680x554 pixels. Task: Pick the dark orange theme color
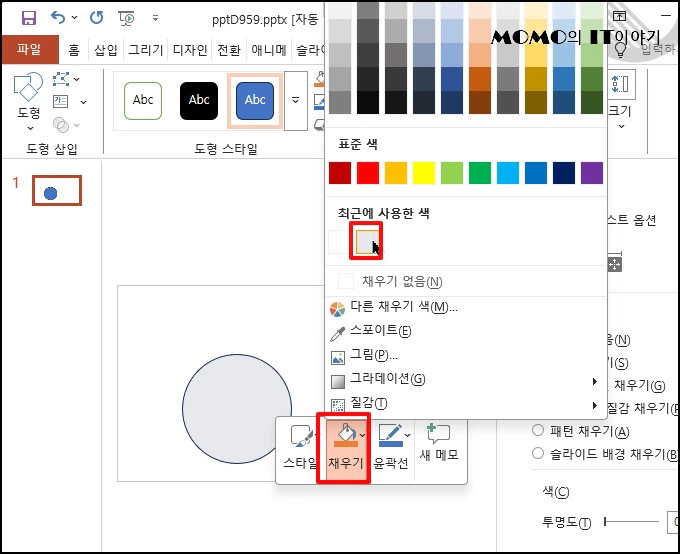[480, 79]
